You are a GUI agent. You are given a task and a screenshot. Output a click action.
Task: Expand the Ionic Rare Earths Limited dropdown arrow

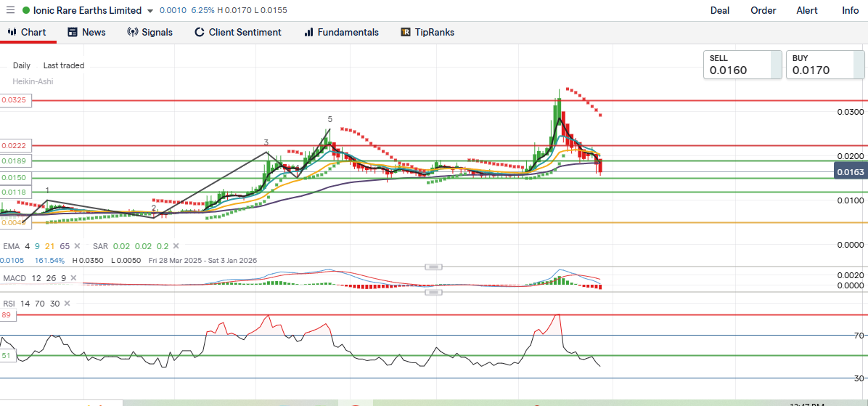pos(150,11)
